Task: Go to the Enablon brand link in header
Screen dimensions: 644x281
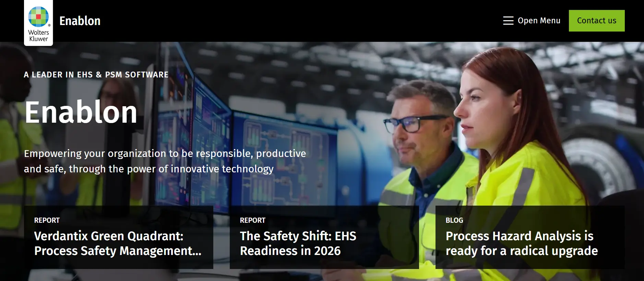Action: point(80,21)
